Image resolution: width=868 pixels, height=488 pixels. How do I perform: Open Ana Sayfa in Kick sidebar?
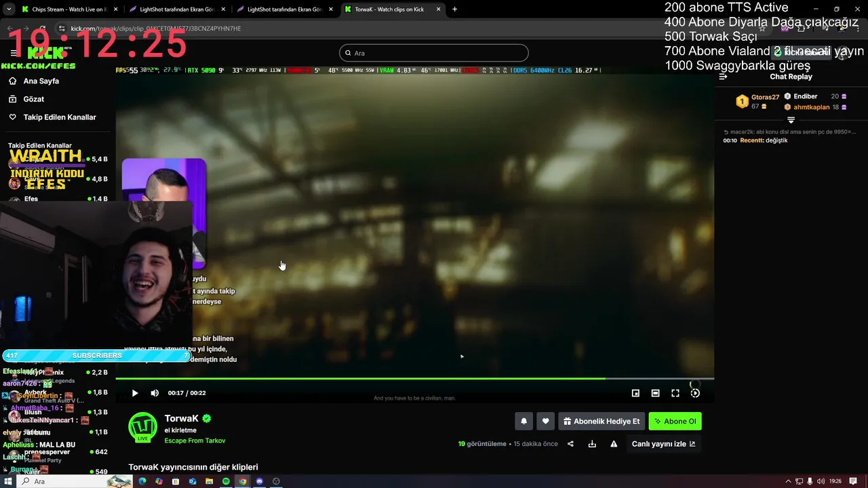click(41, 81)
